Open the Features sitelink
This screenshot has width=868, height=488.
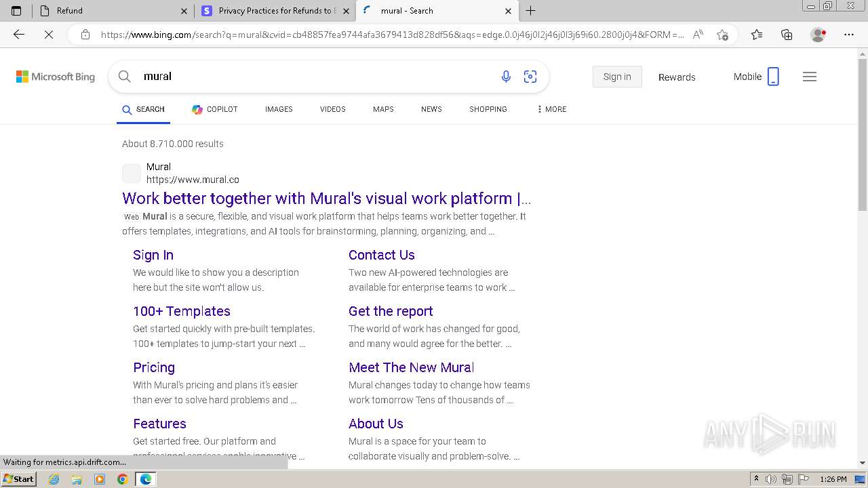click(159, 424)
